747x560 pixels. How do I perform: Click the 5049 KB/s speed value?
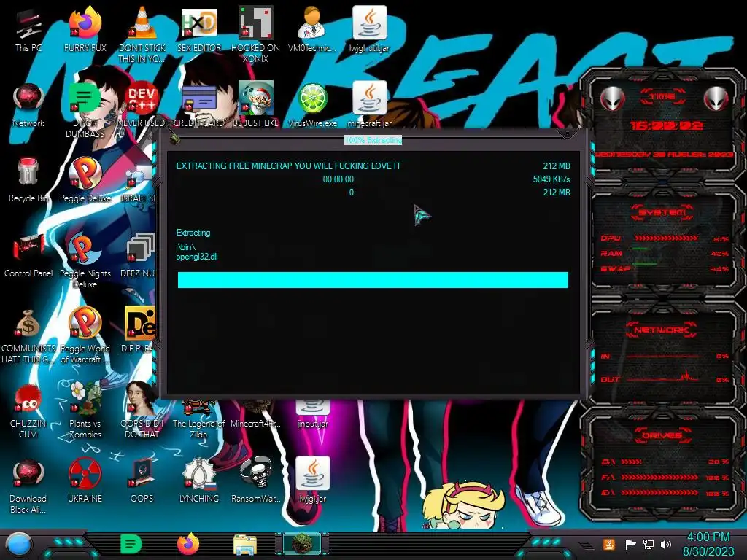click(x=551, y=179)
